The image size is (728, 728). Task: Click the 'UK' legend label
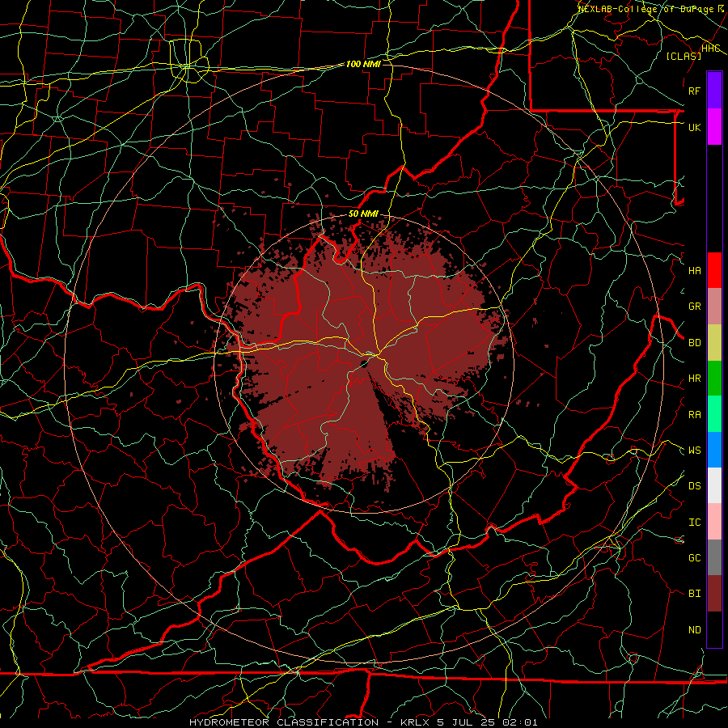(695, 127)
